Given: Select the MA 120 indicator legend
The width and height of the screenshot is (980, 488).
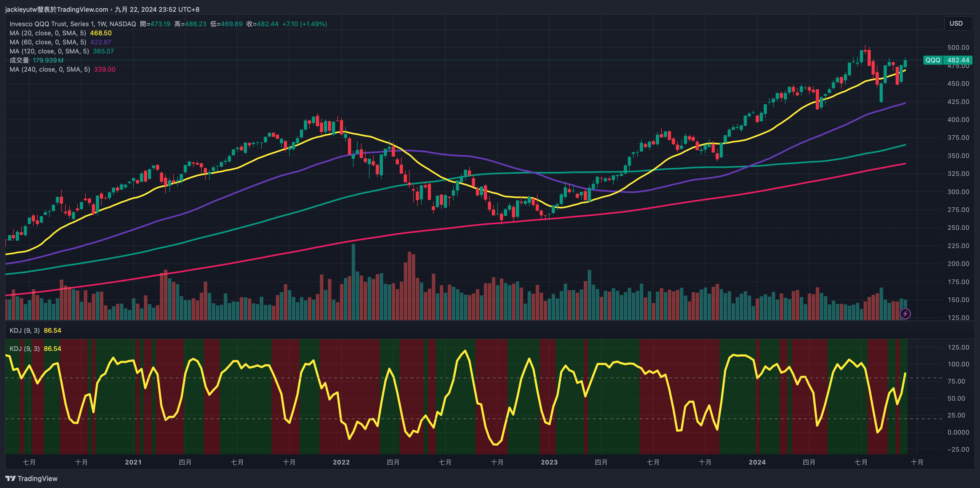Looking at the screenshot, I should (49, 51).
